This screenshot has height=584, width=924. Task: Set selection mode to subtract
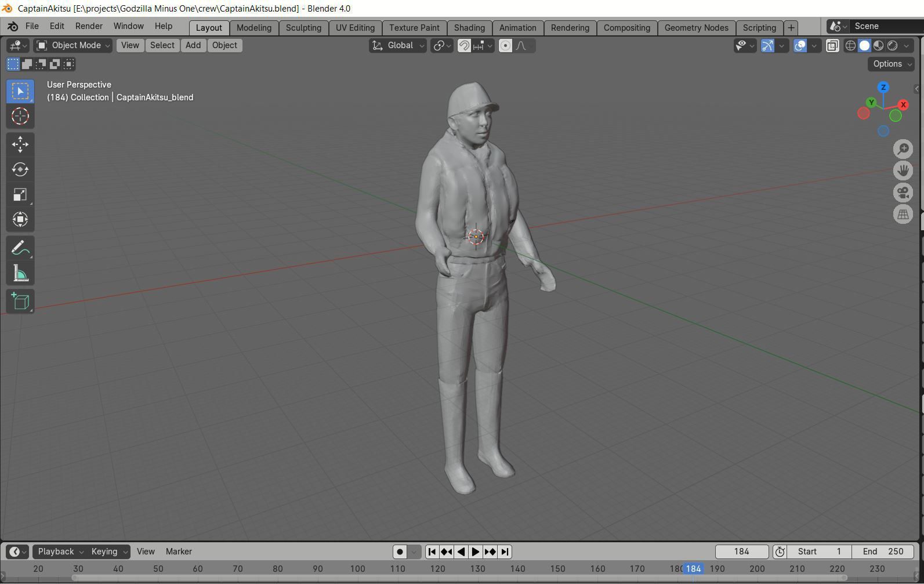click(x=41, y=64)
